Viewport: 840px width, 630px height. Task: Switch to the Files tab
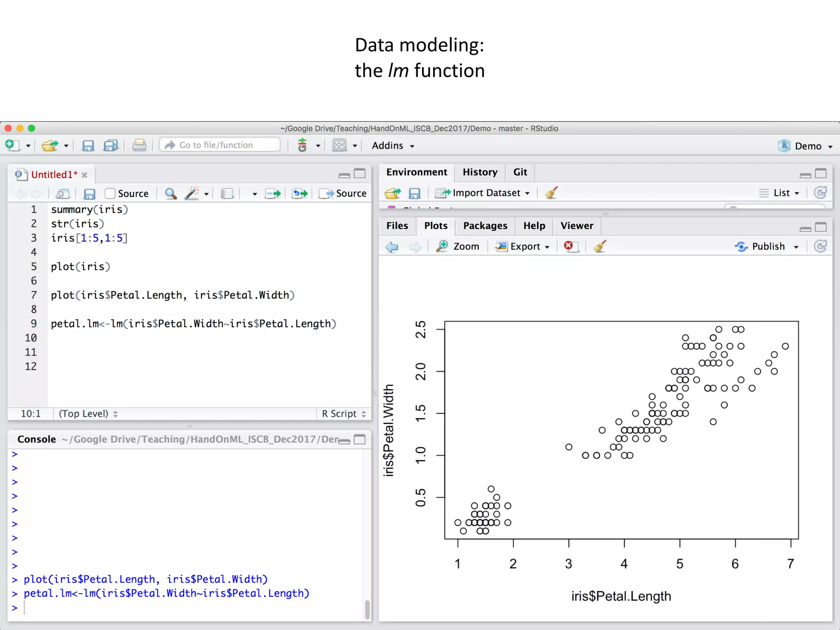click(397, 226)
